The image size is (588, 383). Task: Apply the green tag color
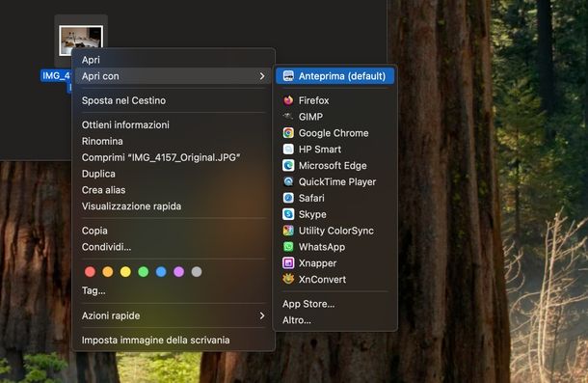[144, 271]
